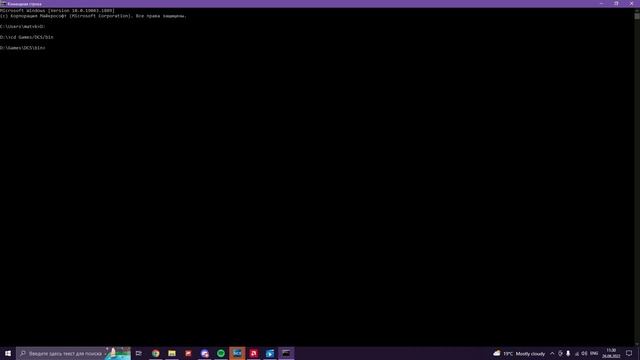Select the Command Prompt taskbar button
The height and width of the screenshot is (360, 640).
pos(286,353)
